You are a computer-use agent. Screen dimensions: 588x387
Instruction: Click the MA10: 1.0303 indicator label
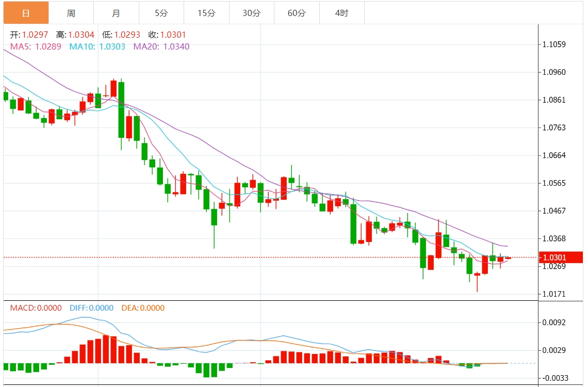pyautogui.click(x=97, y=46)
